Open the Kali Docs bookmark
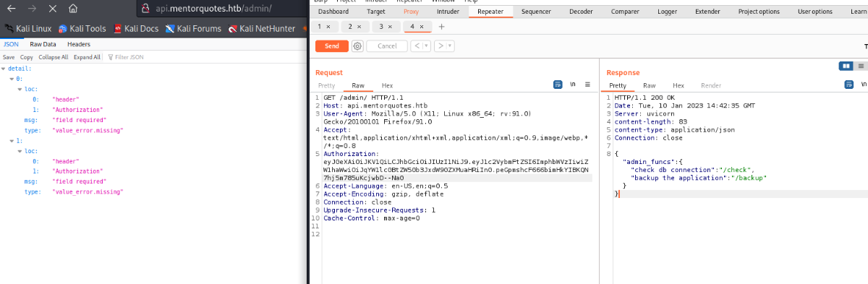The image size is (868, 284). pyautogui.click(x=135, y=29)
